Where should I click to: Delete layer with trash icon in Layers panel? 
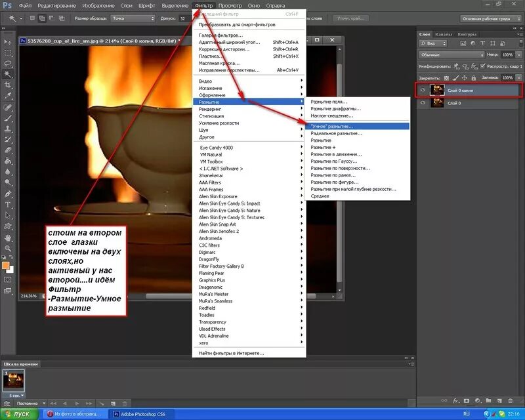(511, 400)
